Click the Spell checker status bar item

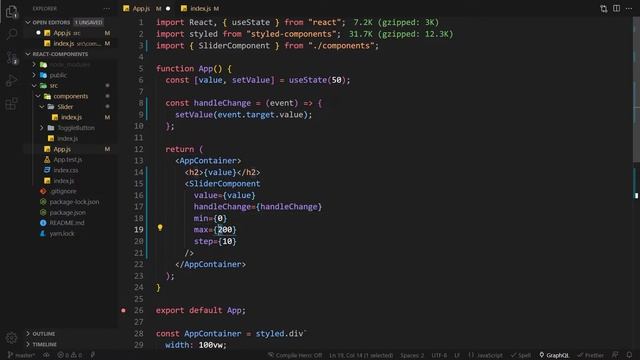[x=521, y=355]
